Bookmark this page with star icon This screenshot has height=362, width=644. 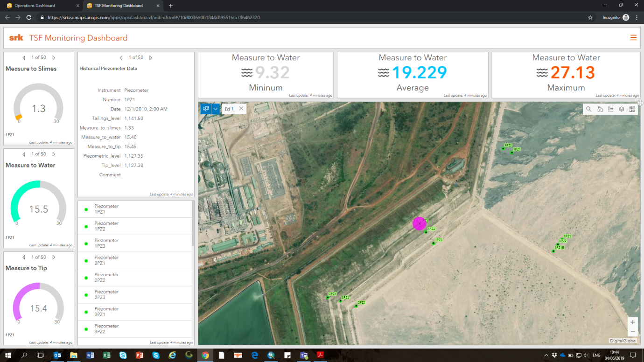point(590,17)
